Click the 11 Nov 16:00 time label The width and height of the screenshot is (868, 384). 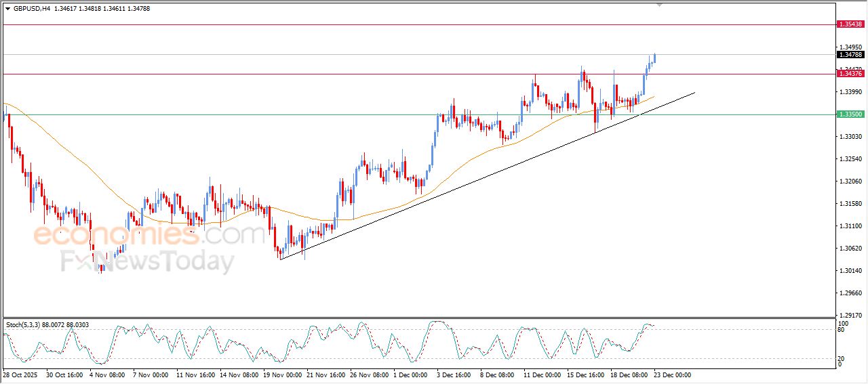[195, 375]
